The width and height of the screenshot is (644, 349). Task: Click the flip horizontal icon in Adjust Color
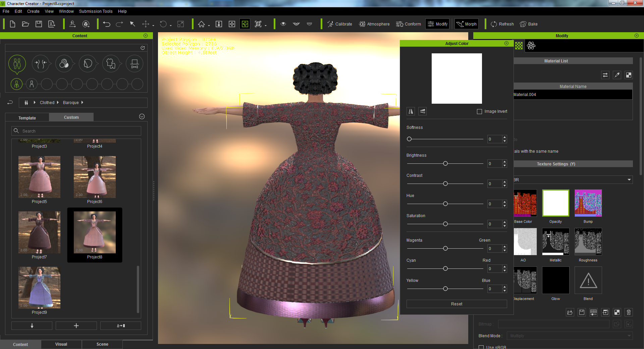(411, 111)
